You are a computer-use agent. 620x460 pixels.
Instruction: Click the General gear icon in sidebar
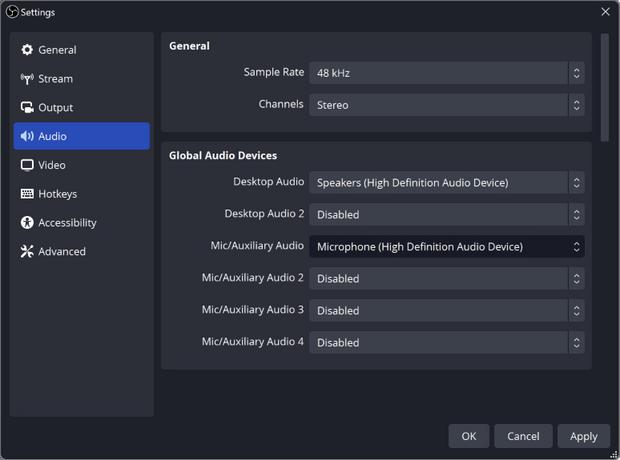click(27, 50)
